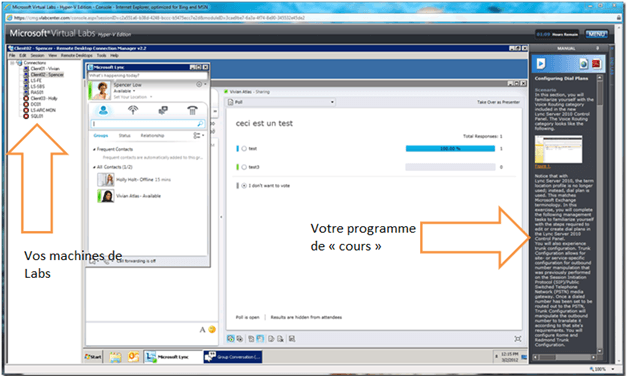The image size is (627, 376).
Task: Open the Lync Phone dial icon
Action: coord(192,110)
